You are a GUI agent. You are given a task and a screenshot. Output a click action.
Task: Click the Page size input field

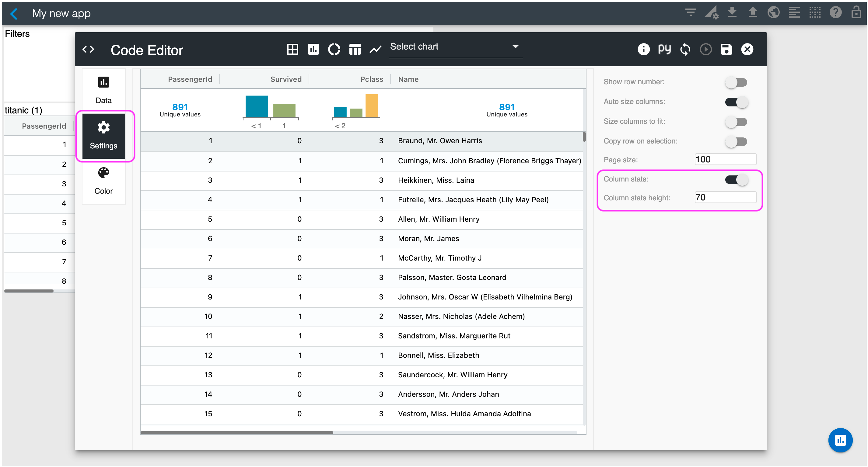click(x=725, y=159)
